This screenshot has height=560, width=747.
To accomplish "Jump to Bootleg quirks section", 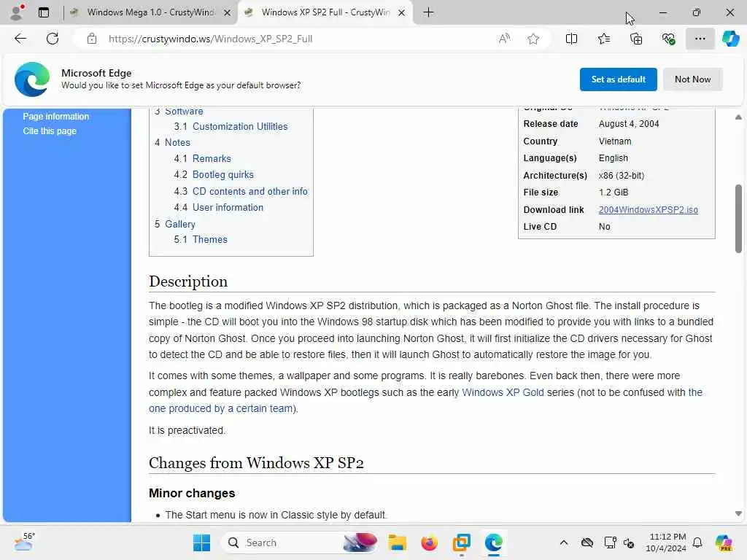I will tap(223, 175).
